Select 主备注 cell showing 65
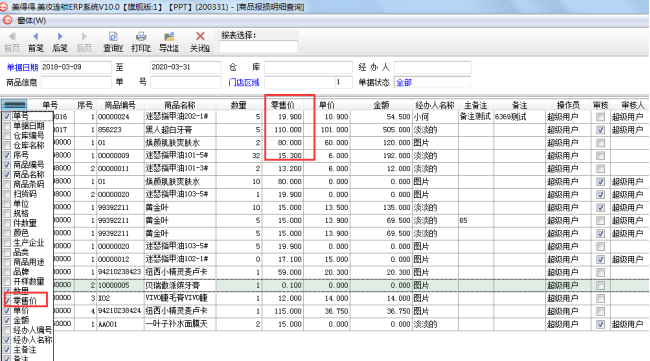This screenshot has height=361, width=650. tap(475, 220)
